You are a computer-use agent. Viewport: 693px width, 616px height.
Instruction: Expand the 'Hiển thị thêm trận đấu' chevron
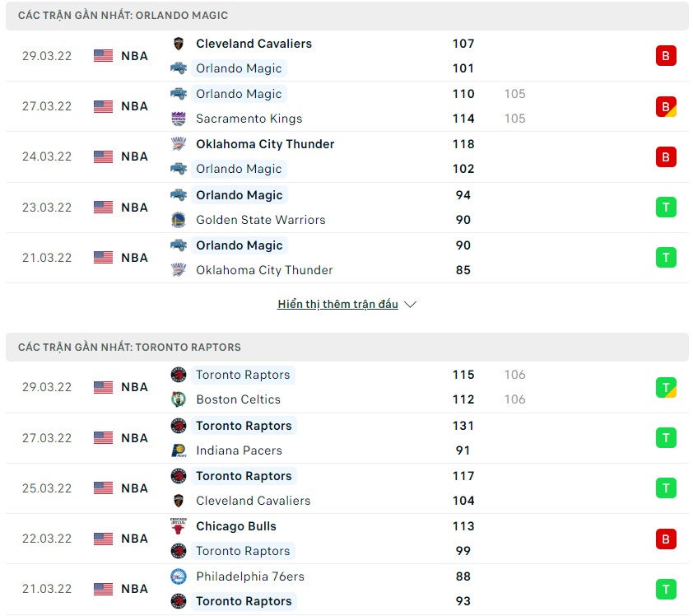tap(411, 305)
